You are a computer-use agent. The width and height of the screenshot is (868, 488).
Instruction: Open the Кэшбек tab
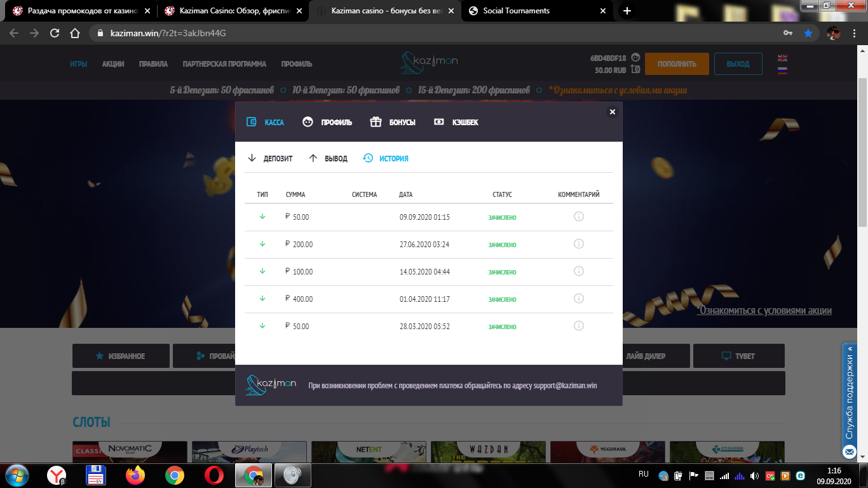click(456, 122)
